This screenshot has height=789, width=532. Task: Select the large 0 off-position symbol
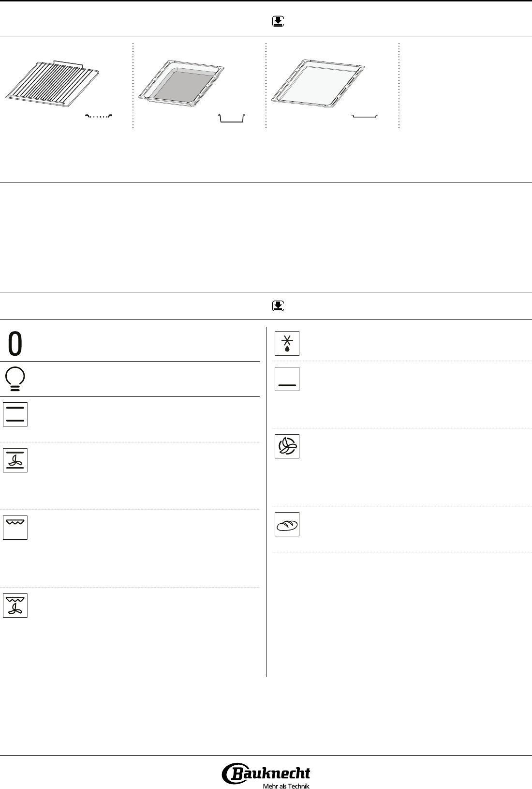15,345
